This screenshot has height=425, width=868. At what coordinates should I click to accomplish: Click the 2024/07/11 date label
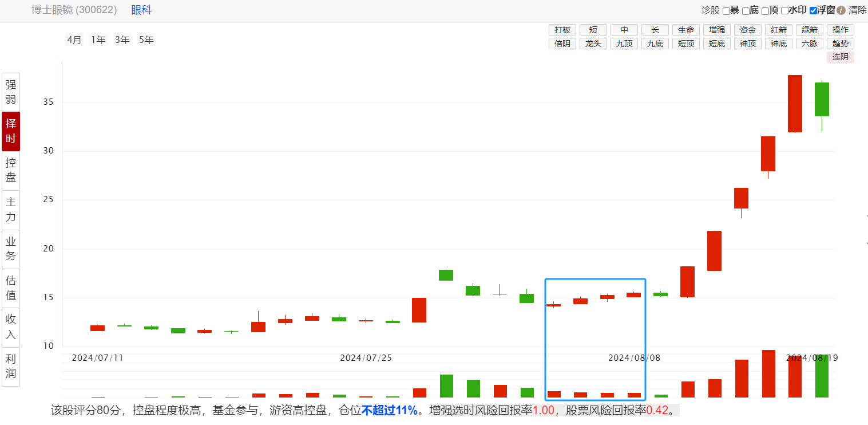coord(98,358)
